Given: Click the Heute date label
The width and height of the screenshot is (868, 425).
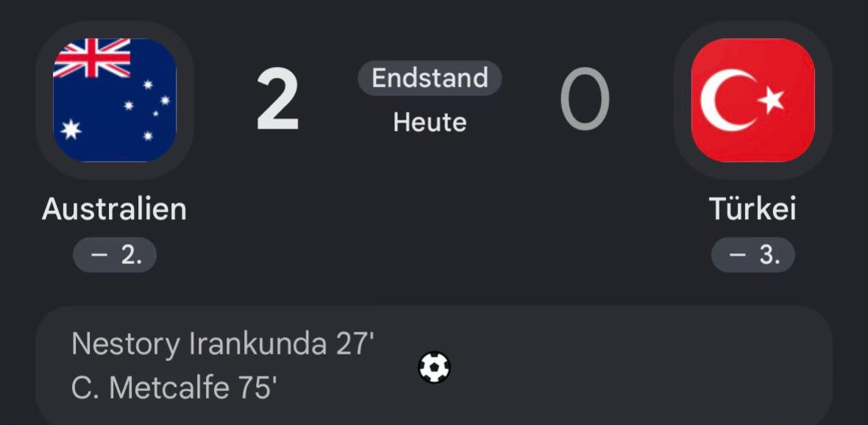Looking at the screenshot, I should point(430,122).
